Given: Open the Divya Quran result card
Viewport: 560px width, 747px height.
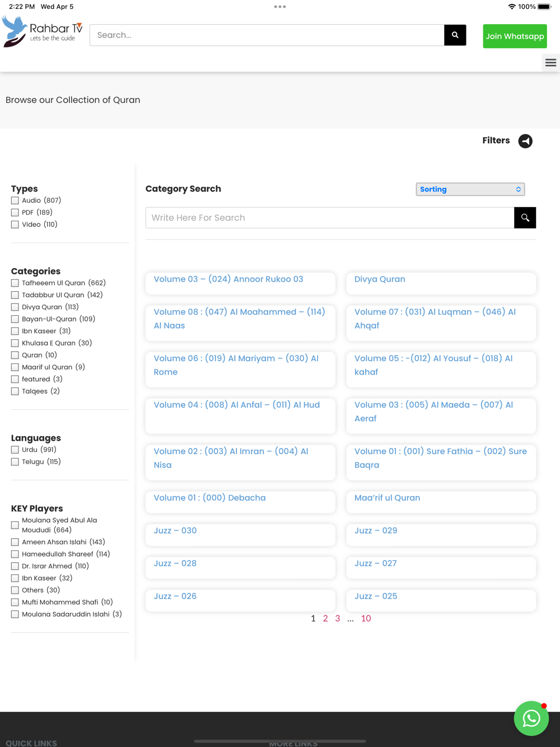Looking at the screenshot, I should pyautogui.click(x=441, y=283).
